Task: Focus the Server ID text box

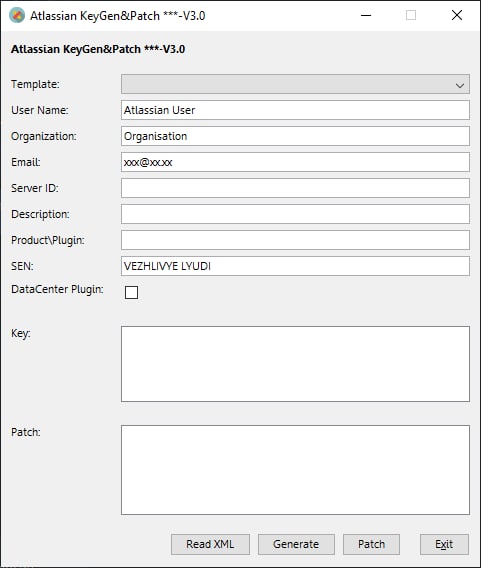Action: pyautogui.click(x=295, y=188)
